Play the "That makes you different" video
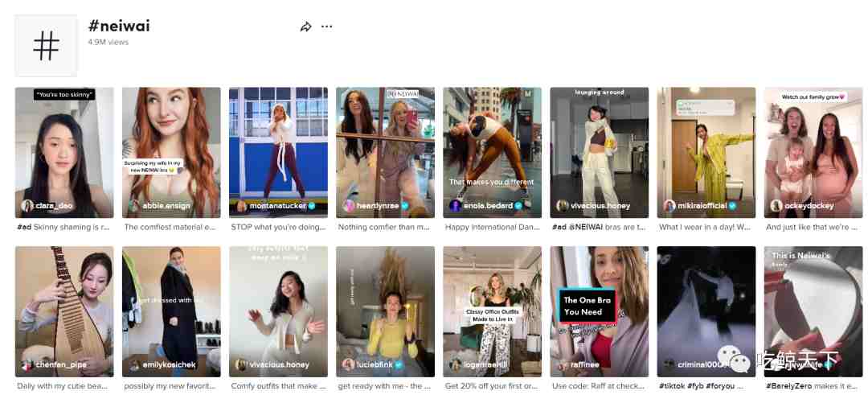 click(492, 152)
